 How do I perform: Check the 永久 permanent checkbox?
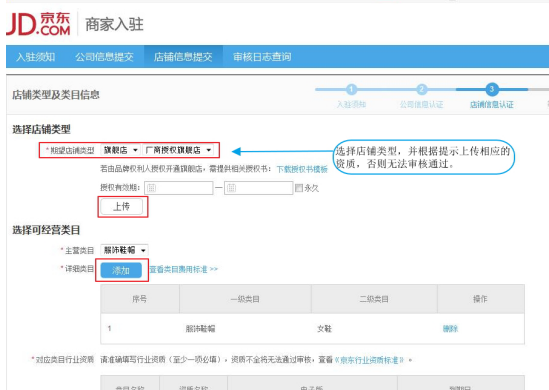click(299, 188)
